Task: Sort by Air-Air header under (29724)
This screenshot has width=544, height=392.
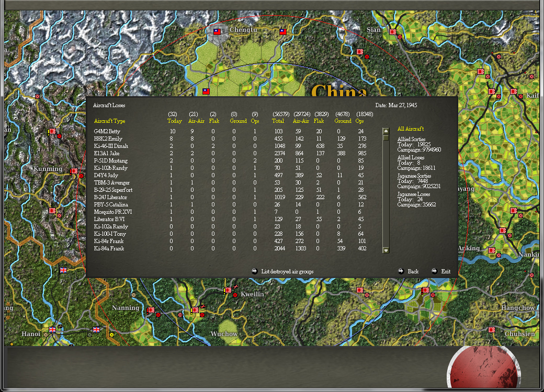Action: 301,121
